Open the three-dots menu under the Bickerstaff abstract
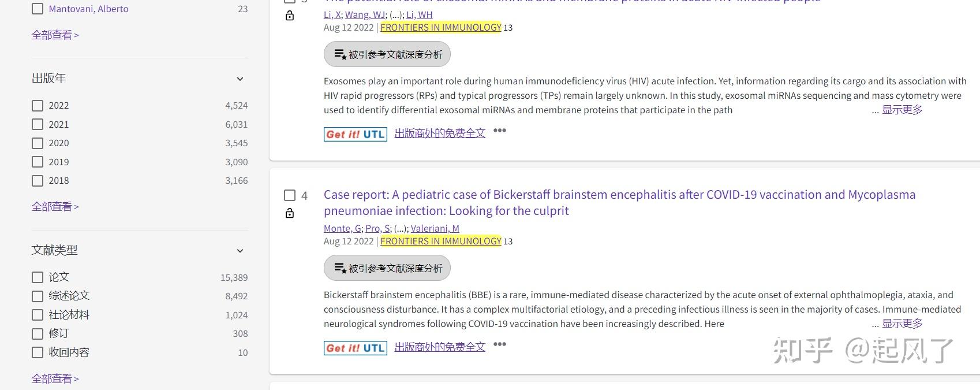 500,344
